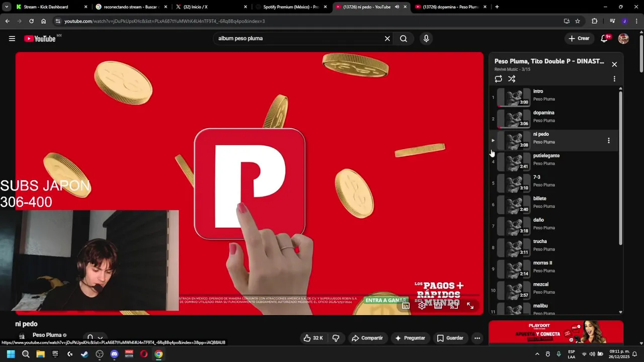Save the video with Guardar
The image size is (644, 362).
[450, 338]
